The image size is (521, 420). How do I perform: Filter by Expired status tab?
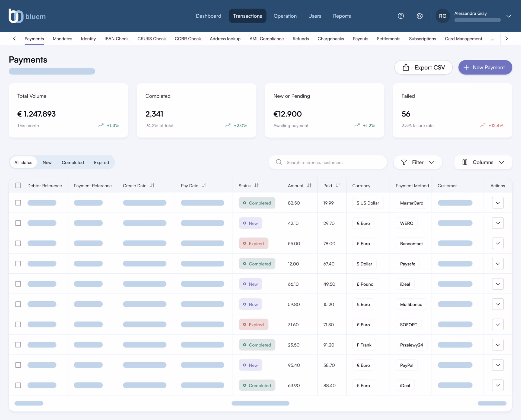(101, 162)
